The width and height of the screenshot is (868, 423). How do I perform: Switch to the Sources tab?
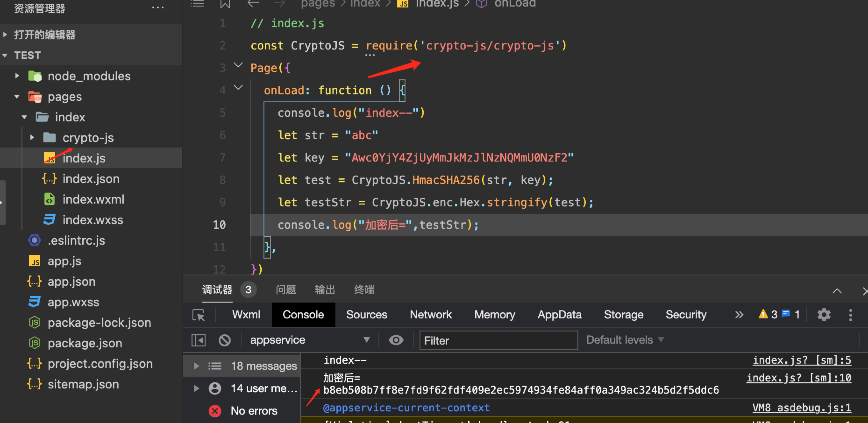(366, 315)
